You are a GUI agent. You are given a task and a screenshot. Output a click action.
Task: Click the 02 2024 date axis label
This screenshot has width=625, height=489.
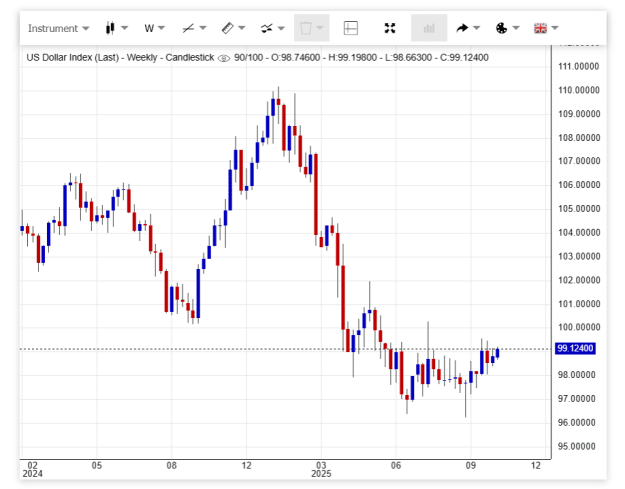[32, 470]
